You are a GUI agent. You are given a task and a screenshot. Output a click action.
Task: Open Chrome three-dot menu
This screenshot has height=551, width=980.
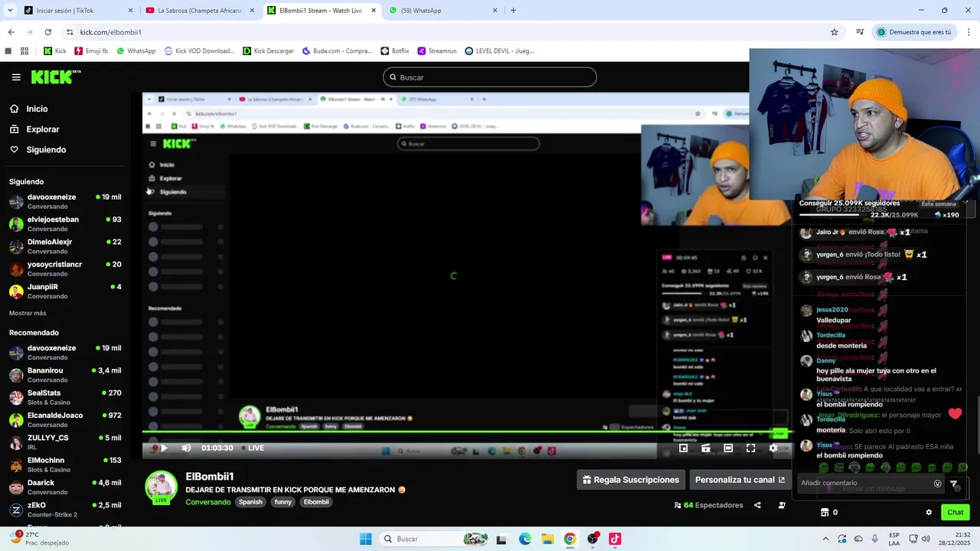969,32
